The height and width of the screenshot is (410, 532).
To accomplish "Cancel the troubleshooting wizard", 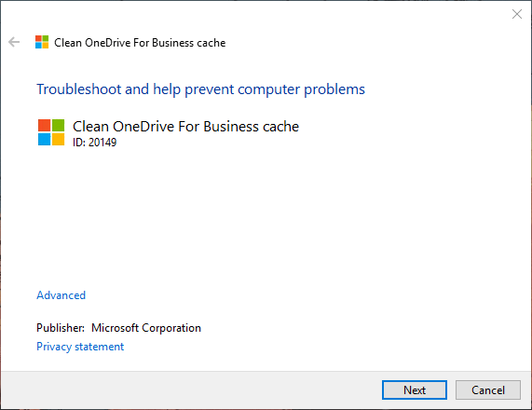I will 488,390.
